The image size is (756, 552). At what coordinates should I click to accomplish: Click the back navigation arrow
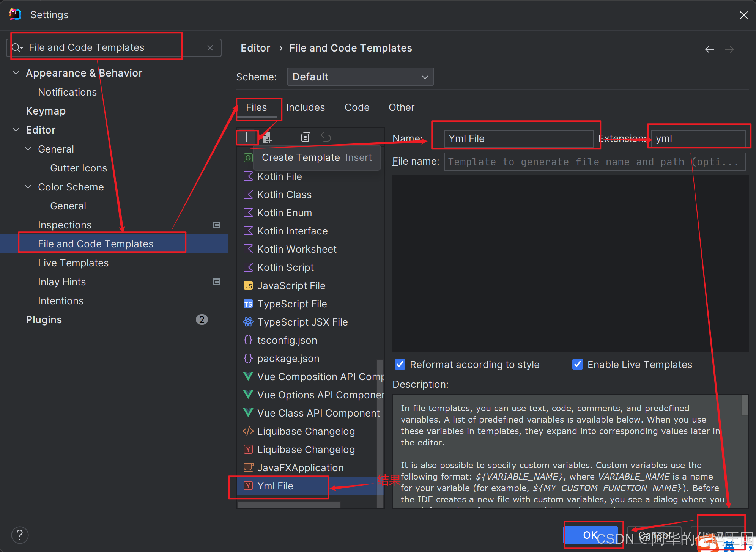pyautogui.click(x=709, y=49)
